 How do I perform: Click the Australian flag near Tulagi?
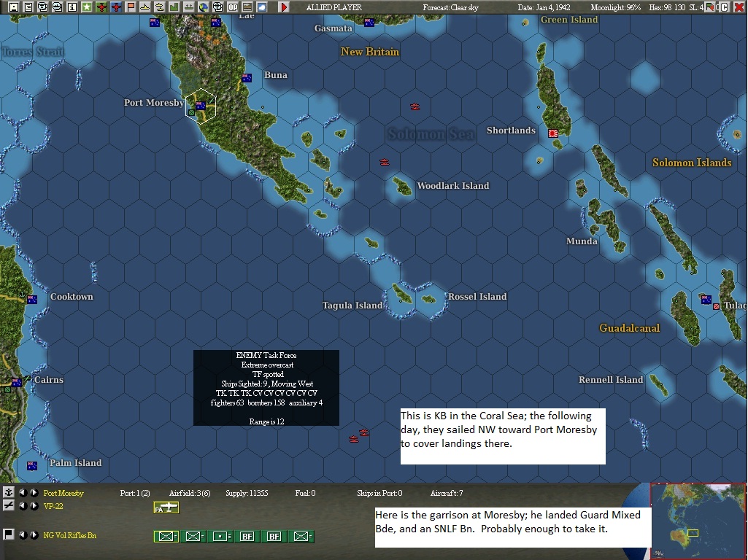706,299
